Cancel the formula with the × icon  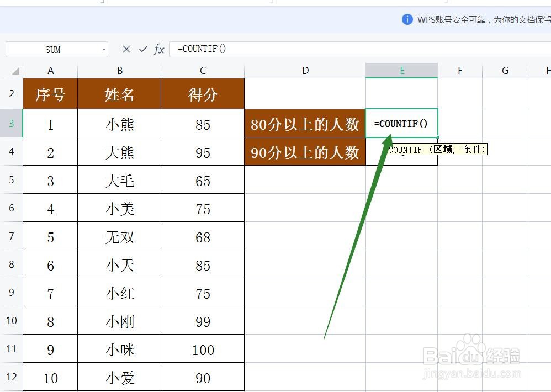point(126,49)
